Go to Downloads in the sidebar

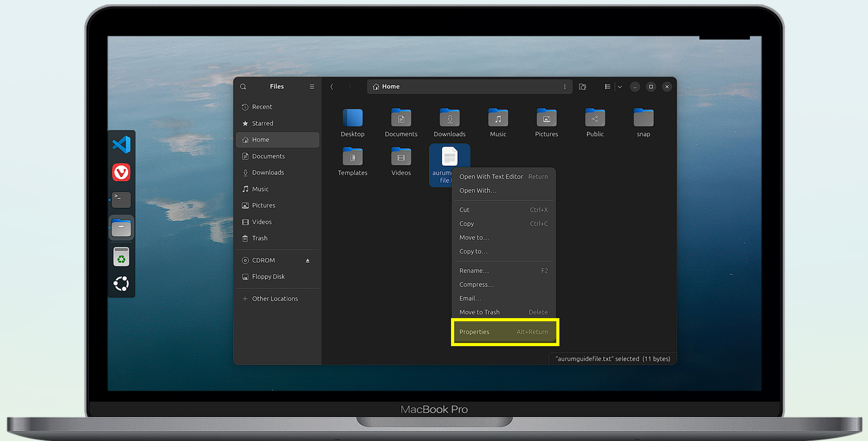pyautogui.click(x=277, y=173)
